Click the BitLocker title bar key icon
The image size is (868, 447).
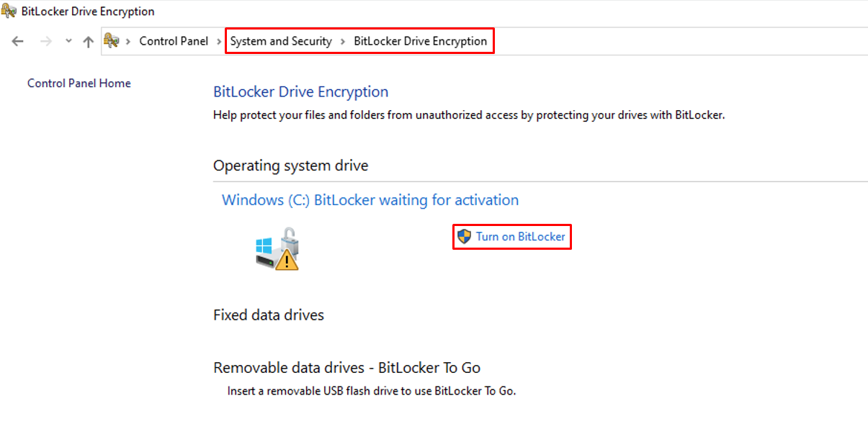pos(9,12)
